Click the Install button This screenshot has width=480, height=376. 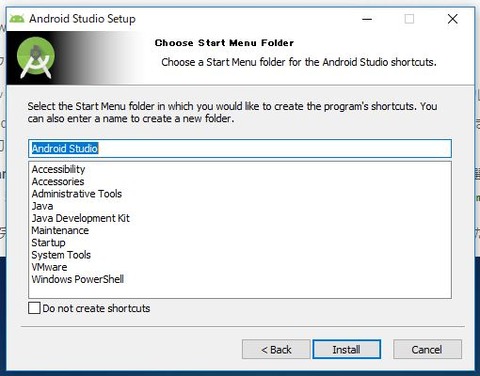pos(346,349)
